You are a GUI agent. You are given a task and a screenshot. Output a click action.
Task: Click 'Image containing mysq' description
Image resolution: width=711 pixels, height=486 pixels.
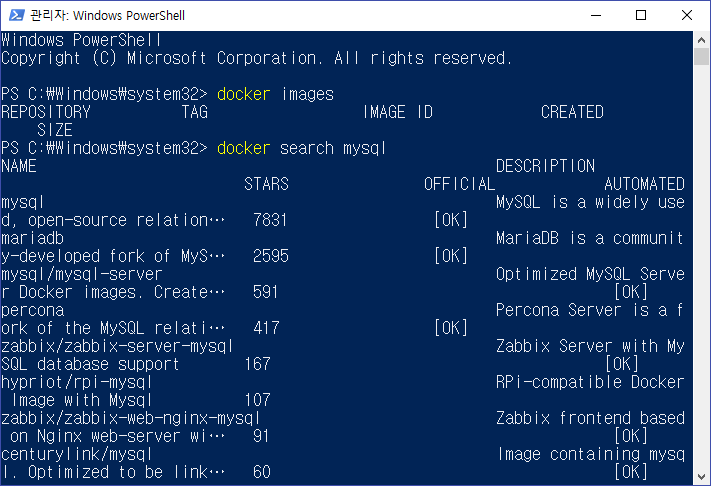(x=591, y=454)
